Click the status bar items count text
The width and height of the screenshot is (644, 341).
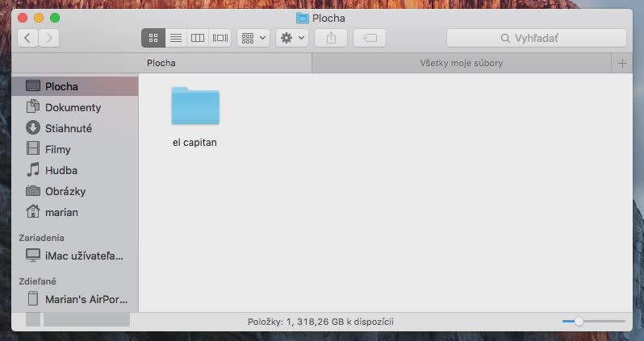coord(320,322)
